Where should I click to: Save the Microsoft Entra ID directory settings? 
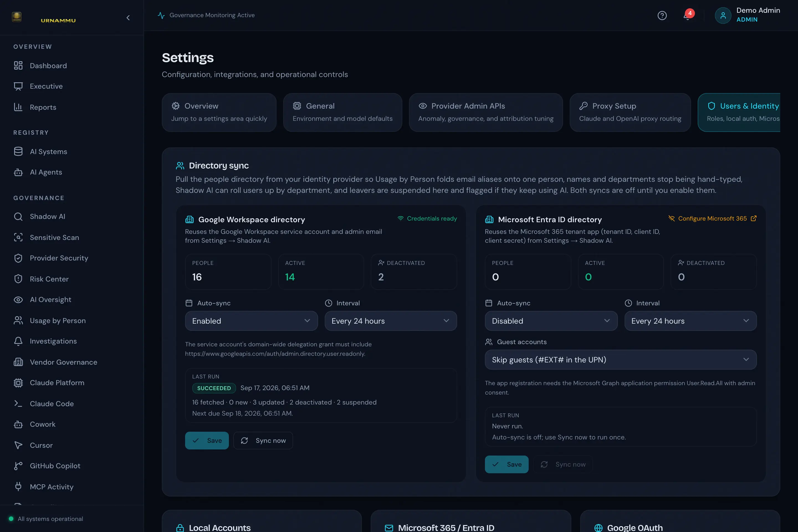click(507, 464)
